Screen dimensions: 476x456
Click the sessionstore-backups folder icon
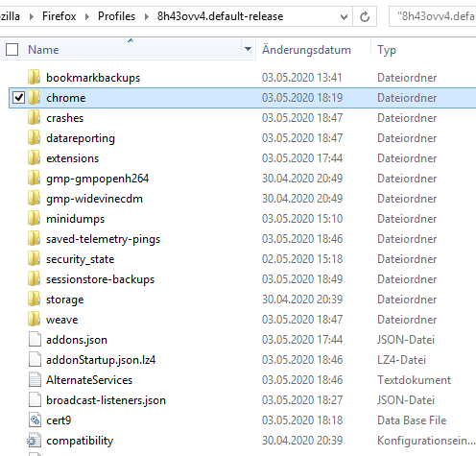coord(34,278)
